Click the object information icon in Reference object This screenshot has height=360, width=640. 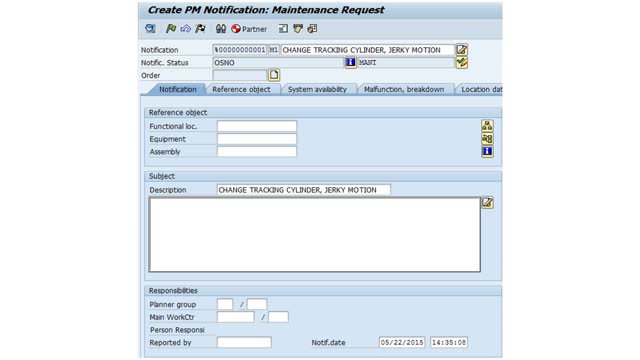(x=487, y=151)
